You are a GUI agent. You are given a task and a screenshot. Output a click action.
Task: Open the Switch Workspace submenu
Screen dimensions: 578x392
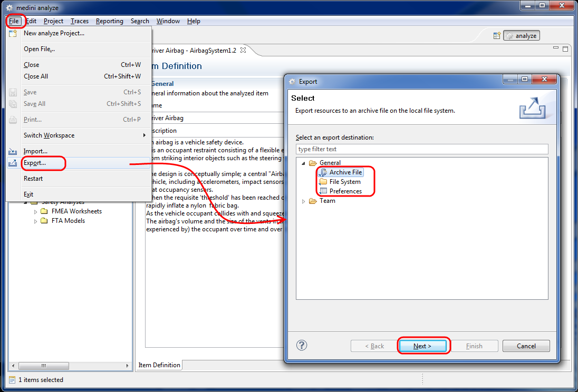point(79,135)
